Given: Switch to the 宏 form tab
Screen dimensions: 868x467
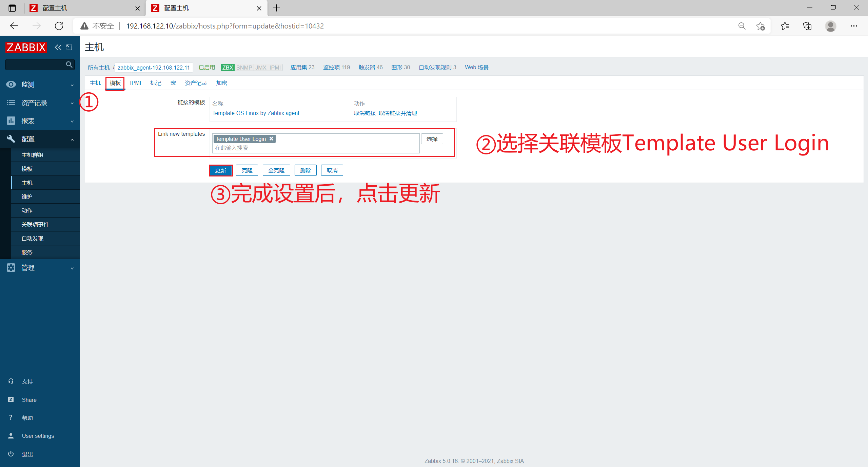Looking at the screenshot, I should pyautogui.click(x=173, y=83).
